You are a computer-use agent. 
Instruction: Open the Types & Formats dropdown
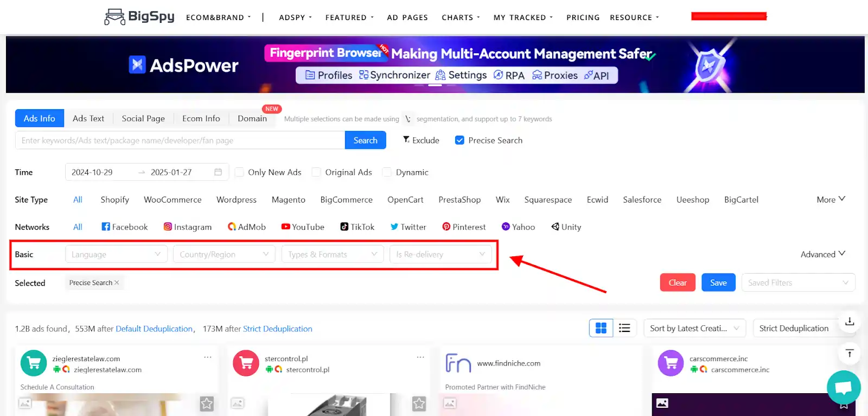click(x=333, y=254)
